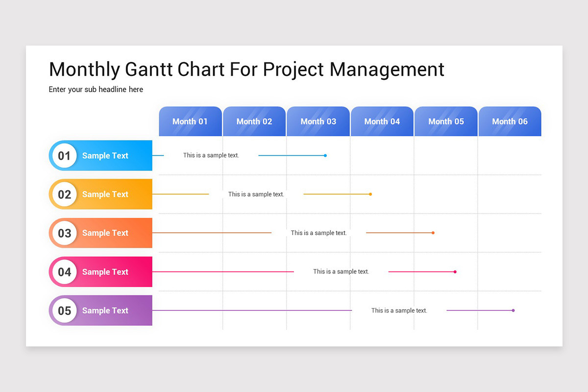Select the circular 05 badge icon
This screenshot has width=588, height=392.
[x=64, y=310]
